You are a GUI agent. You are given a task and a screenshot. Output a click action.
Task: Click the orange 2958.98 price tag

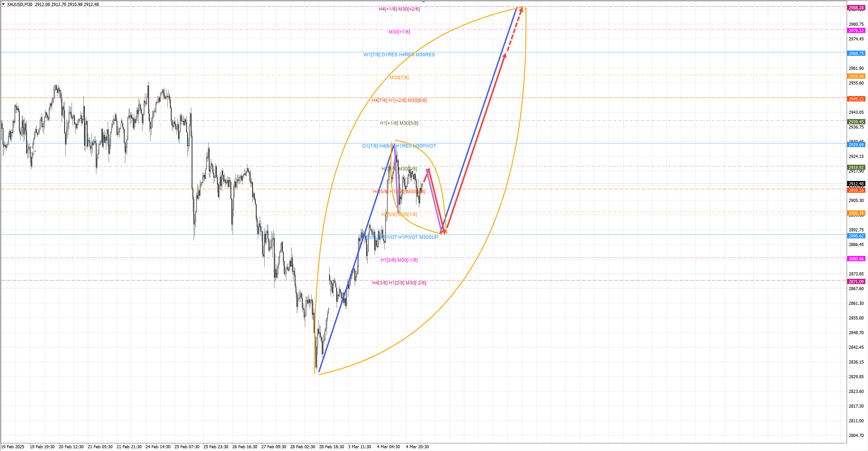point(856,76)
